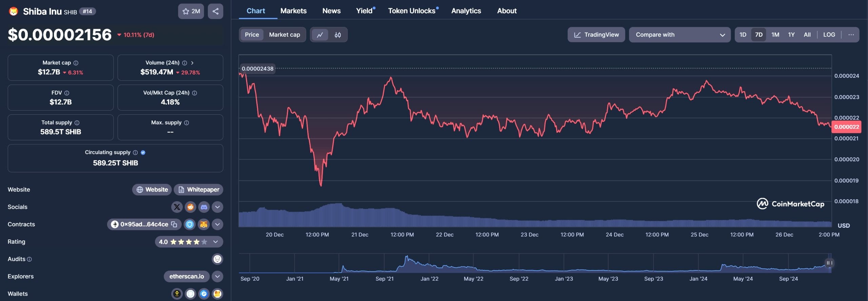
Task: Open the FDV info icon
Action: point(67,93)
